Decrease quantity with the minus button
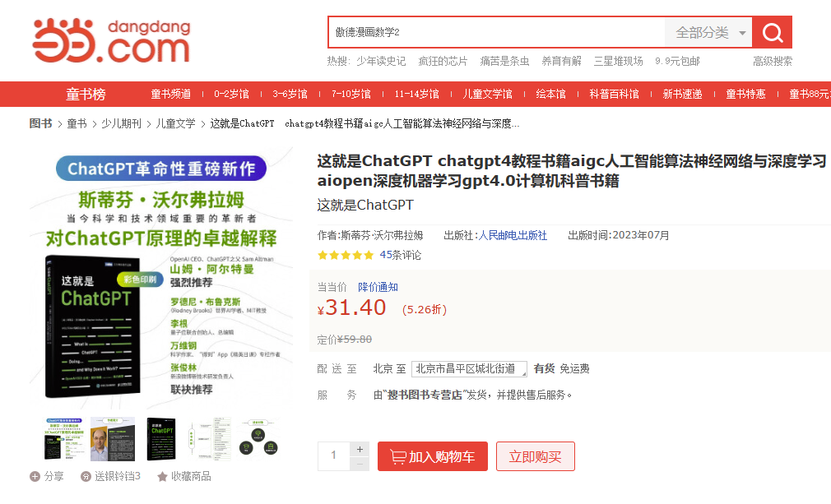The image size is (831, 504). coord(360,464)
